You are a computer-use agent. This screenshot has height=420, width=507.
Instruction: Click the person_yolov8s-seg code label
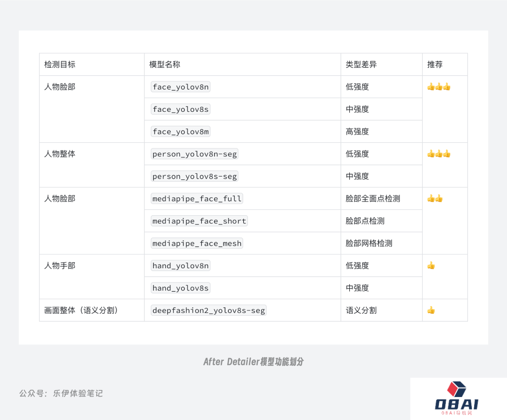point(194,176)
